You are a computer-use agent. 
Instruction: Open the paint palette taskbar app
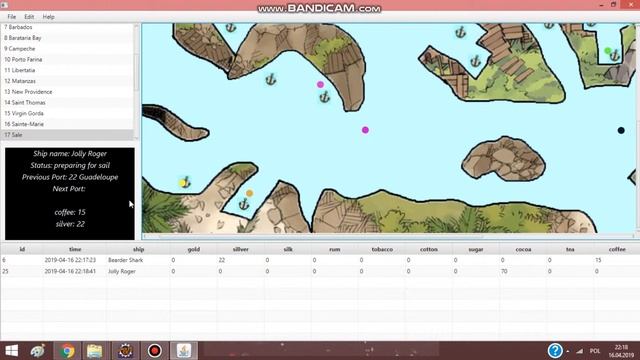pyautogui.click(x=38, y=351)
